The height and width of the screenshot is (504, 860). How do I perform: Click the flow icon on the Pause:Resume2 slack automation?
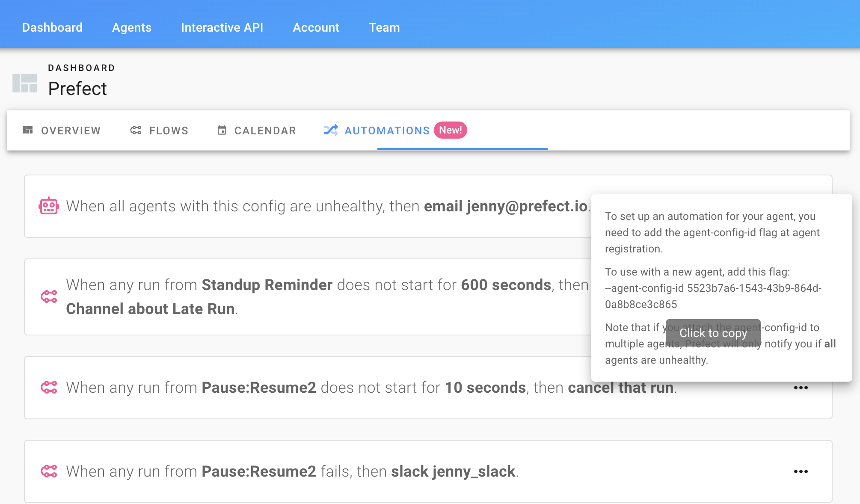pyautogui.click(x=49, y=471)
